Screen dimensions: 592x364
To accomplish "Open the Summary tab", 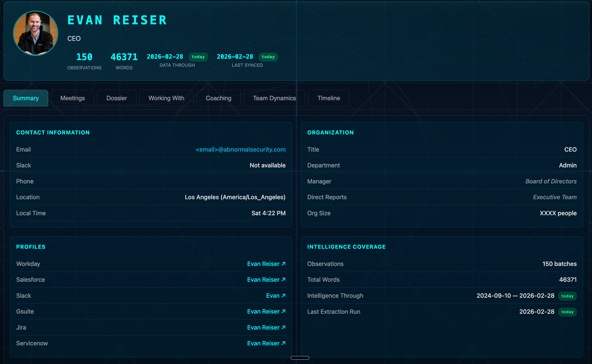I will pyautogui.click(x=26, y=98).
